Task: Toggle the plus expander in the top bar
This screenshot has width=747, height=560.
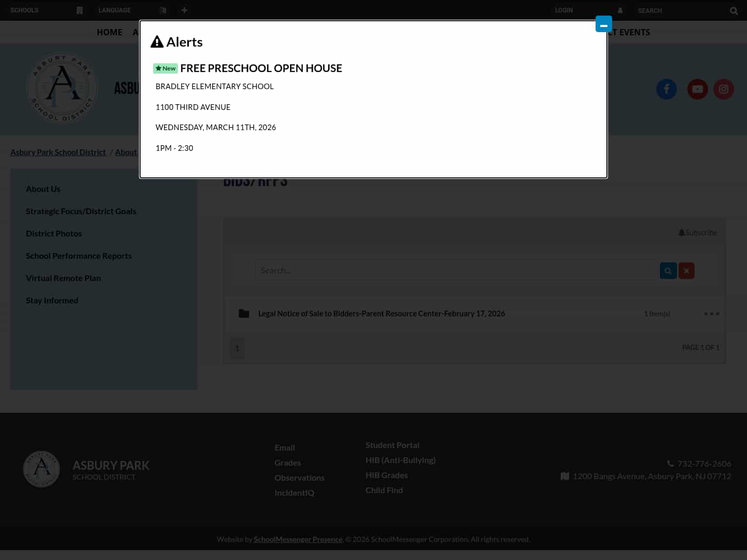Action: tap(184, 10)
